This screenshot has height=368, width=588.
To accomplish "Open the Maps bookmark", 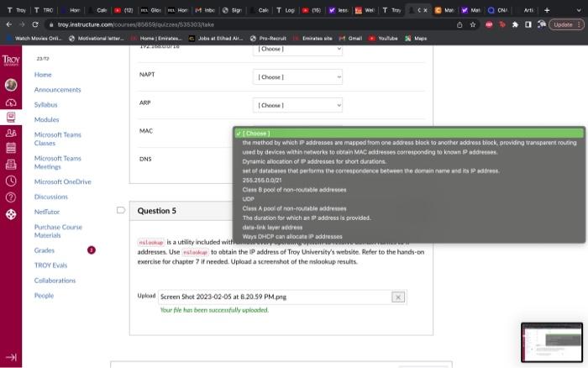I will coord(416,39).
